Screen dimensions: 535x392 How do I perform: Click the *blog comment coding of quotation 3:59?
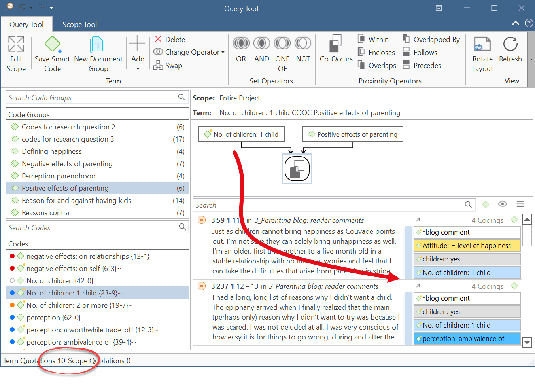(467, 232)
